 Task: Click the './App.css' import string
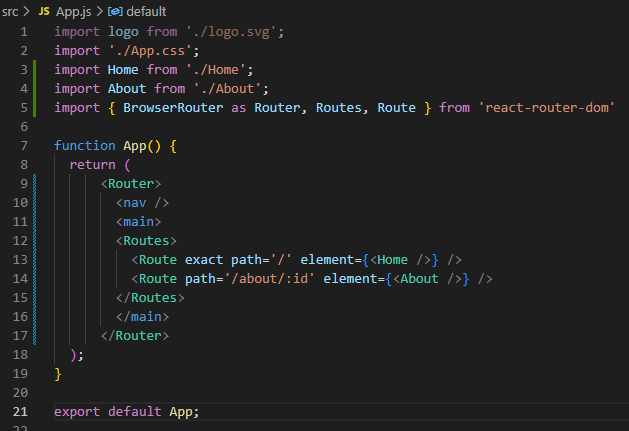(150, 51)
